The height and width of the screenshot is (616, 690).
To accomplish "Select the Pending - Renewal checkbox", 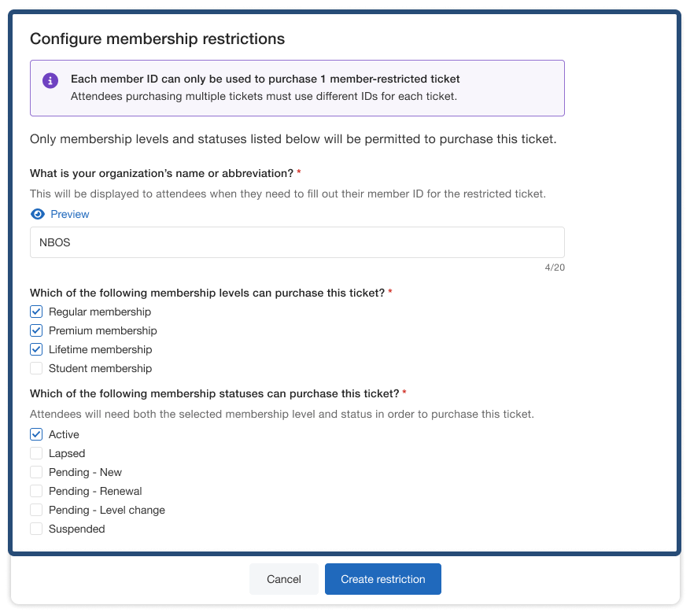I will tap(36, 491).
